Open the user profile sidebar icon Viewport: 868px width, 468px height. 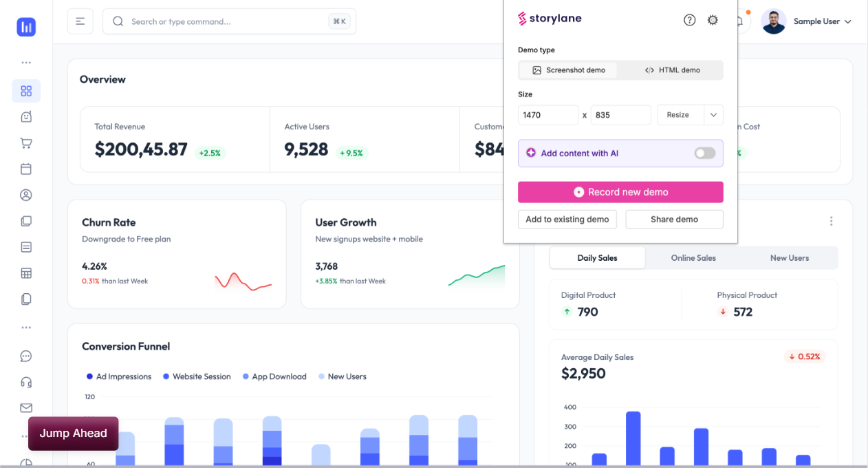coord(26,195)
